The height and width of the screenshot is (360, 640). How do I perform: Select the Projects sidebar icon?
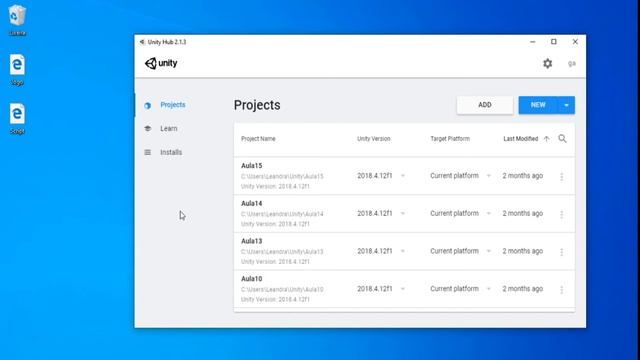click(x=147, y=105)
